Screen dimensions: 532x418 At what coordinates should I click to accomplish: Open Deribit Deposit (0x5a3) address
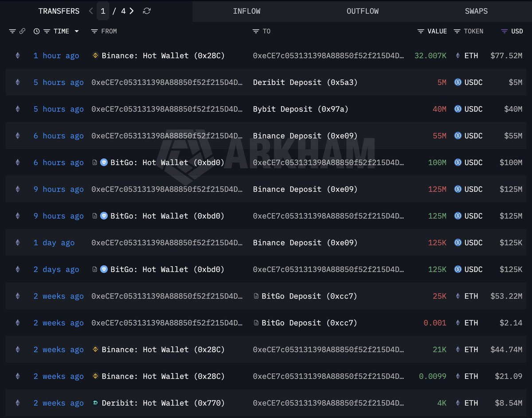305,82
